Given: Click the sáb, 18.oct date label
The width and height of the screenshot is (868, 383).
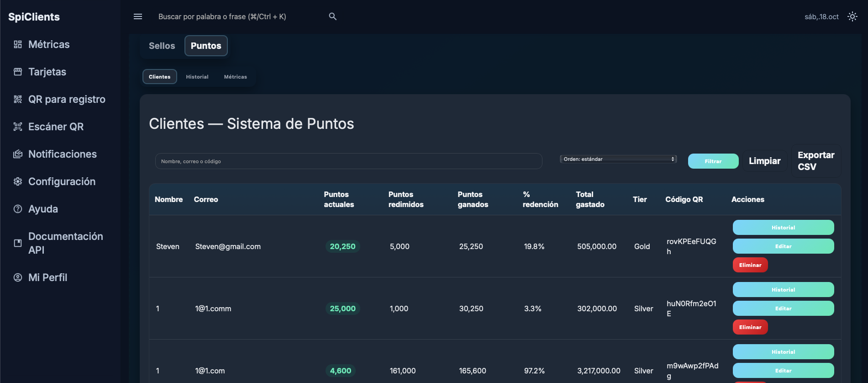Looking at the screenshot, I should (821, 17).
